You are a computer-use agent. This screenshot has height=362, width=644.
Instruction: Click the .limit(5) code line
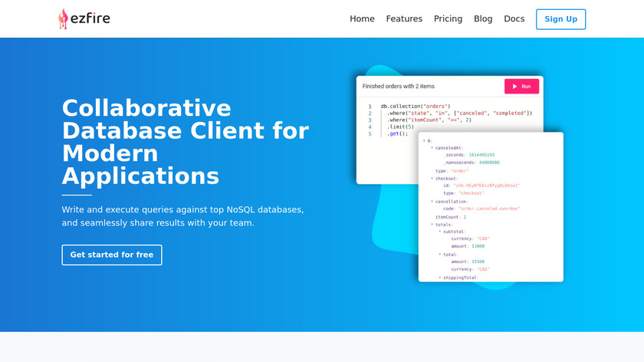click(400, 127)
